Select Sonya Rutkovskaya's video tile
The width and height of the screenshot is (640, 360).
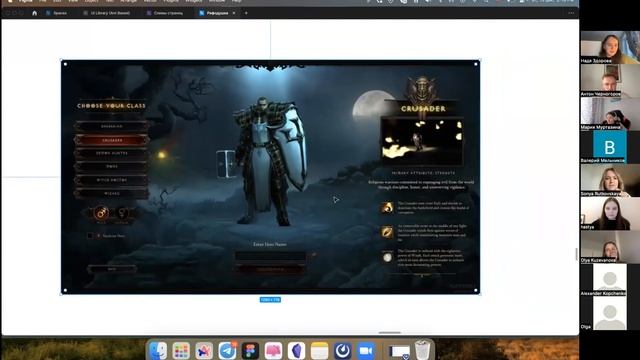click(610, 180)
